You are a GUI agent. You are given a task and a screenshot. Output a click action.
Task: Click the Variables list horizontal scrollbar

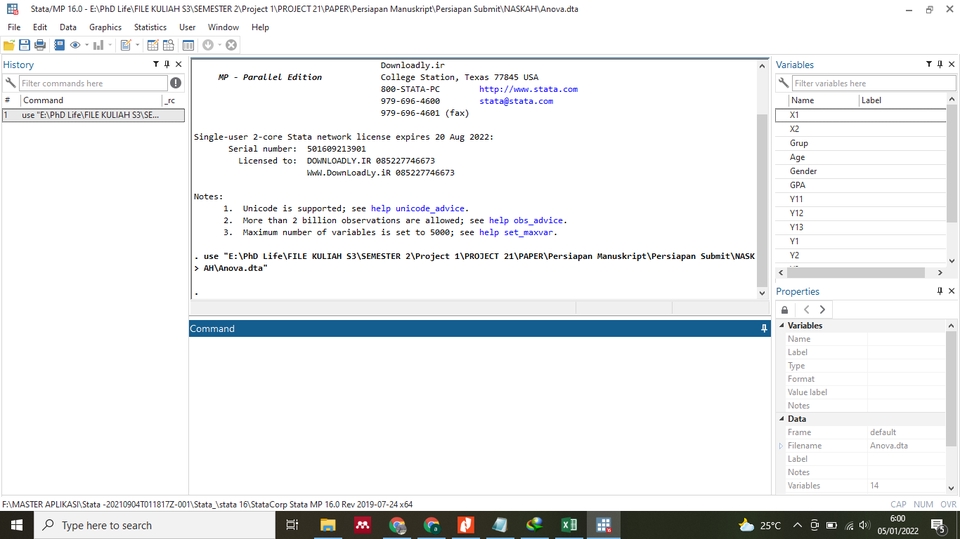click(x=856, y=273)
